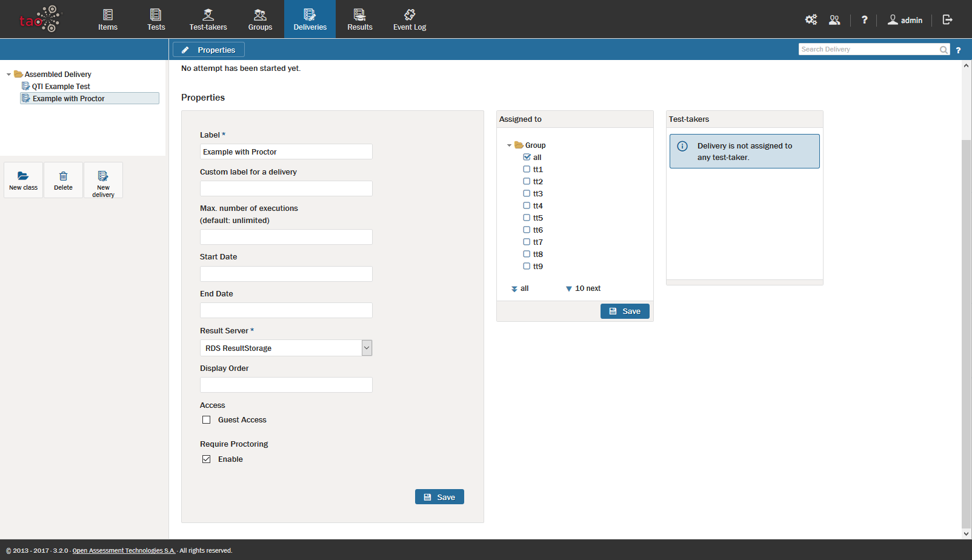The width and height of the screenshot is (972, 560).
Task: Collapse the Group folder in Assigned to
Action: coord(509,145)
